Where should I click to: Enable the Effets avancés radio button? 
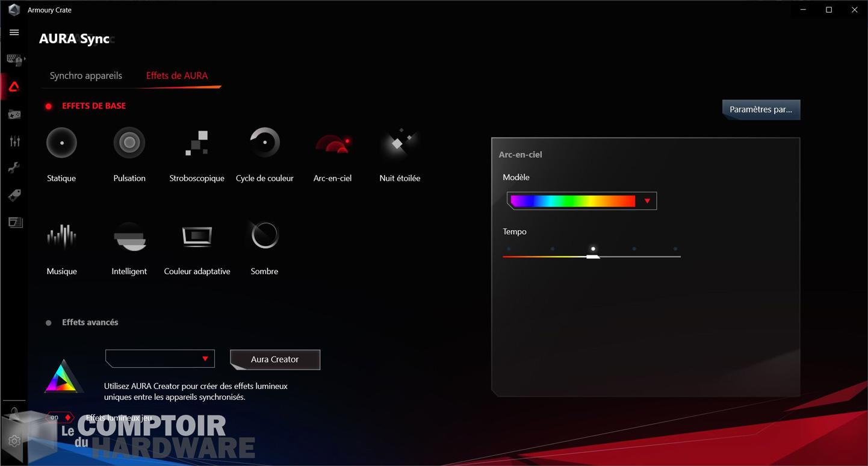click(x=49, y=323)
